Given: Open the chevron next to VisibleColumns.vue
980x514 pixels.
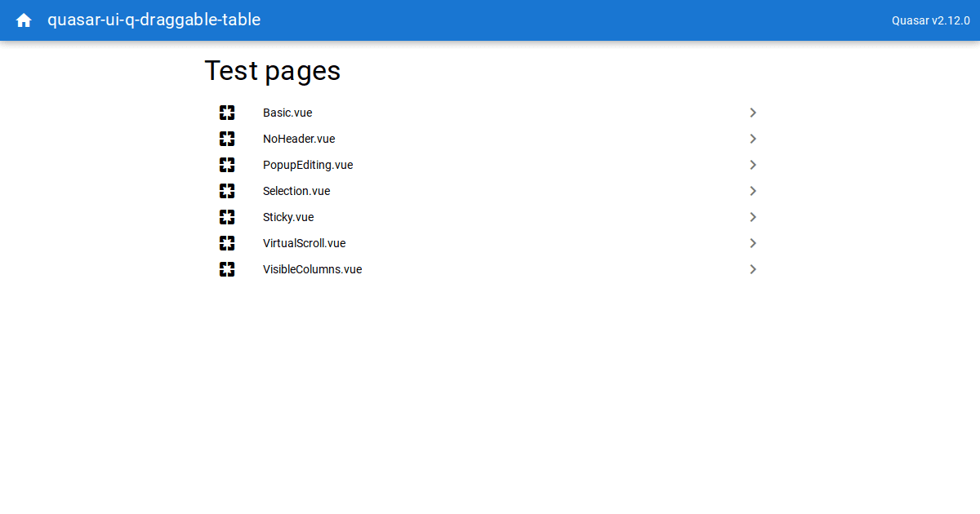Looking at the screenshot, I should (x=753, y=269).
